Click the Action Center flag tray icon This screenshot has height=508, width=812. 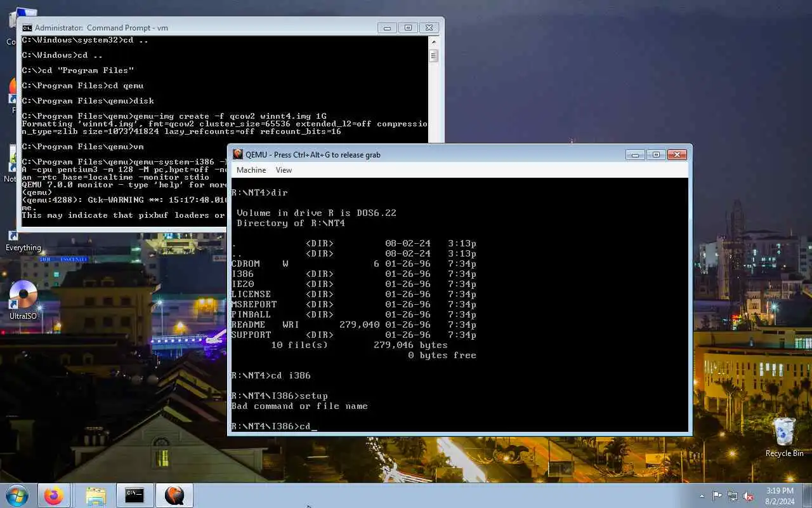click(x=717, y=496)
